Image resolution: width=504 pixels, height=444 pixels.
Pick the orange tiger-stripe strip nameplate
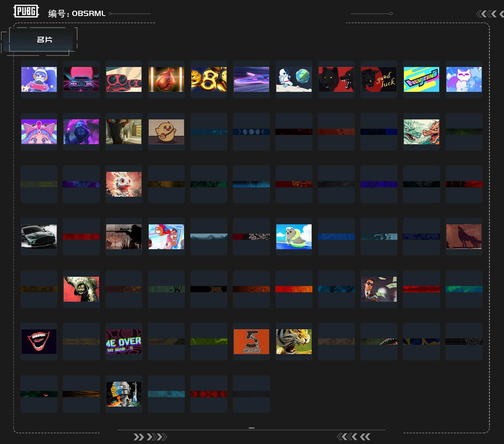tap(81, 394)
